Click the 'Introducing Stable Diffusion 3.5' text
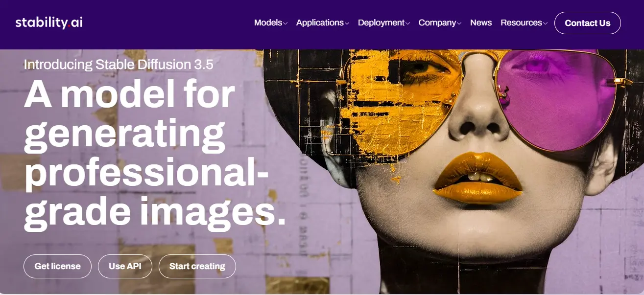The height and width of the screenshot is (295, 644). pos(119,64)
